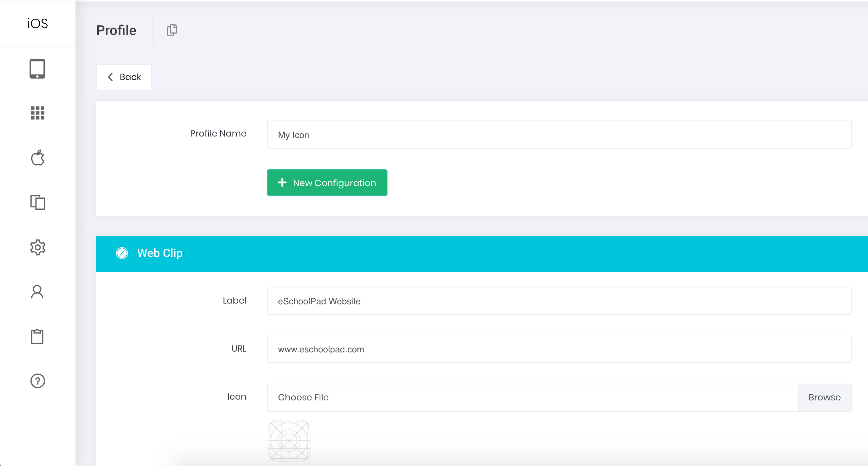The image size is (868, 466).
Task: Open the help question mark icon
Action: click(37, 381)
